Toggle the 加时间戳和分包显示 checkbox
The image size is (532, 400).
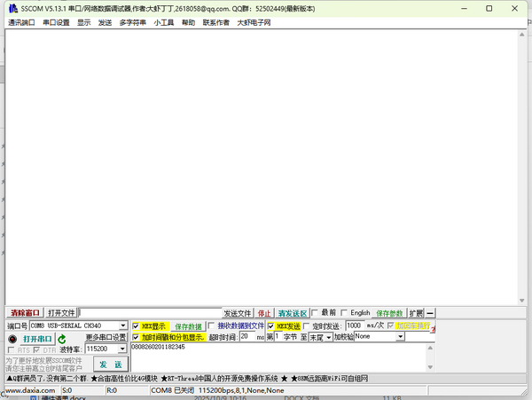pos(136,337)
